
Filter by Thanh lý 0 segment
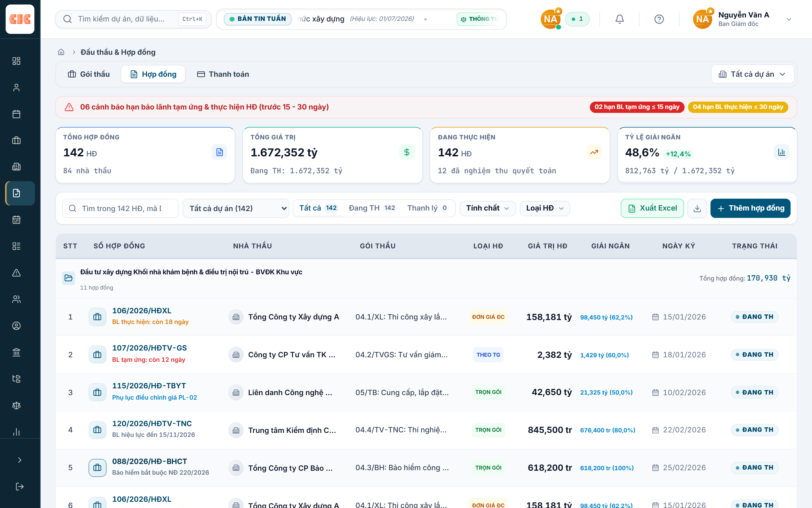coord(427,208)
